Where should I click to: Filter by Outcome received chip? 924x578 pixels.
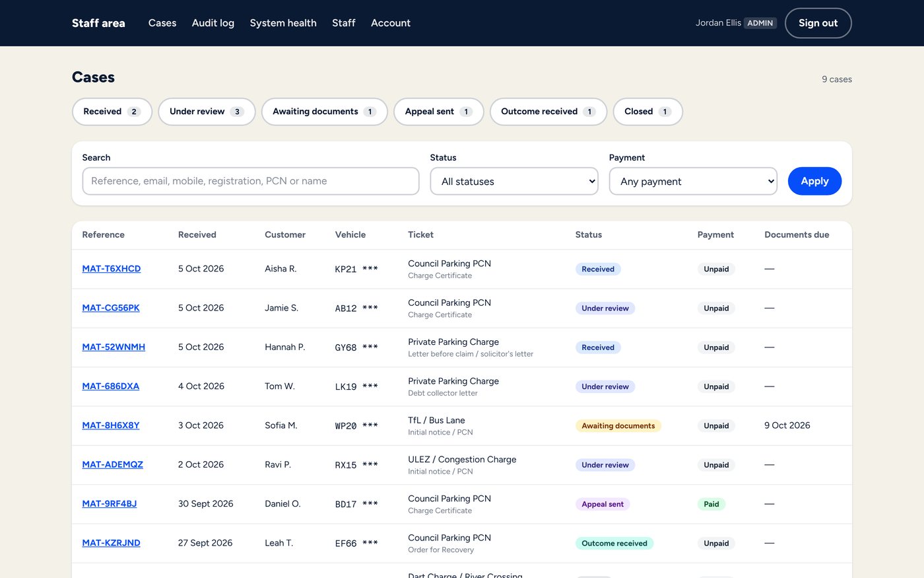click(x=548, y=112)
